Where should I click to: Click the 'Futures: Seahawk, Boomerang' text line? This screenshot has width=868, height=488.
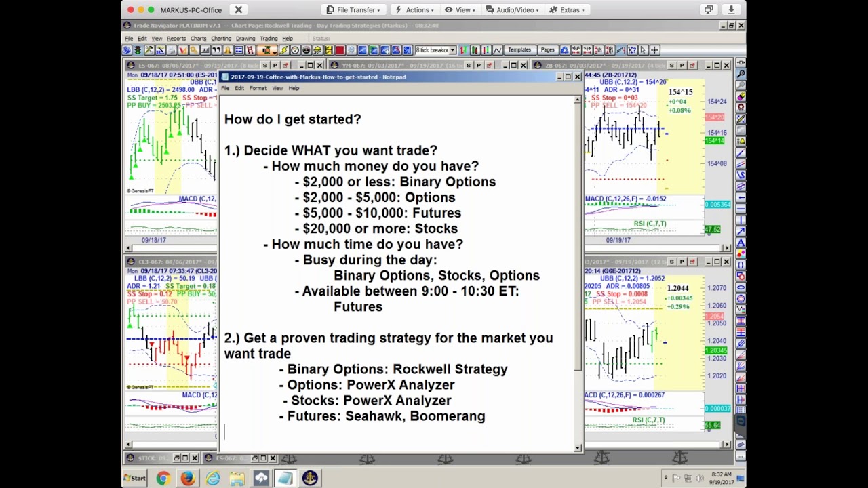click(382, 416)
